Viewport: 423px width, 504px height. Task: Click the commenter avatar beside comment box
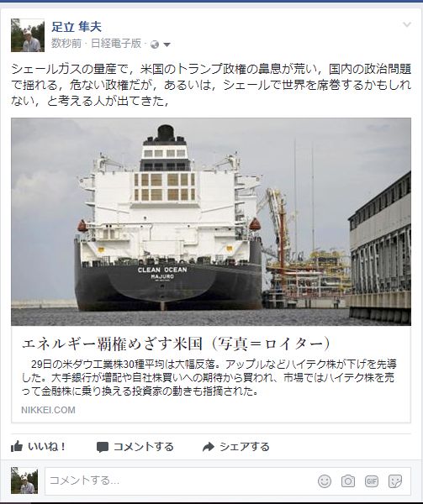click(x=24, y=480)
